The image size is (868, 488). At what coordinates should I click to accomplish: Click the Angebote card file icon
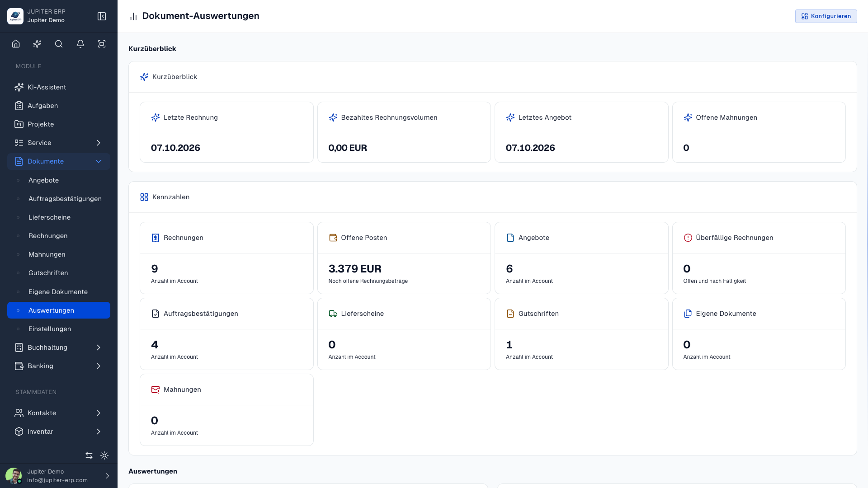pyautogui.click(x=510, y=238)
